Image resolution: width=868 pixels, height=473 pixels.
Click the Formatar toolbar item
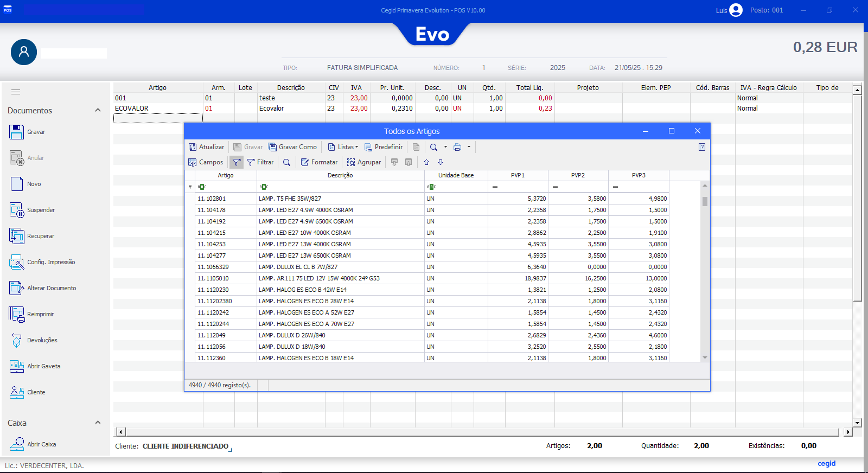click(x=319, y=162)
